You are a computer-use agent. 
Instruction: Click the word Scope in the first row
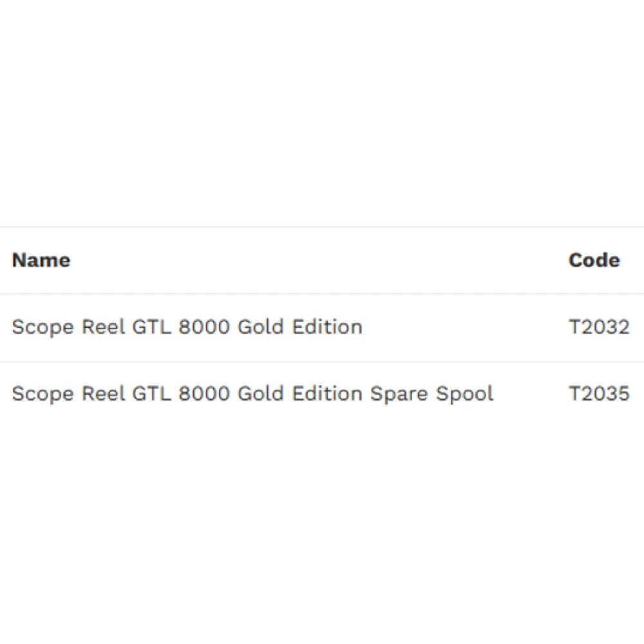(x=43, y=327)
